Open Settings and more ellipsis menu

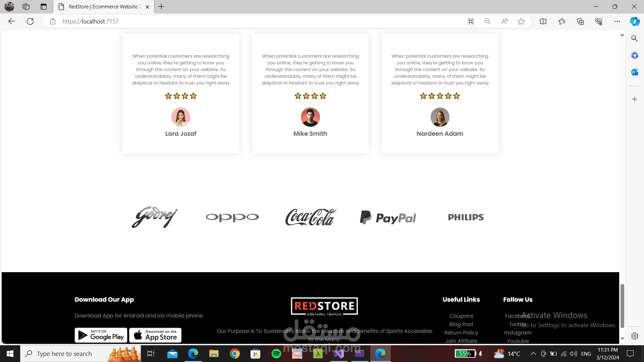[x=617, y=21]
